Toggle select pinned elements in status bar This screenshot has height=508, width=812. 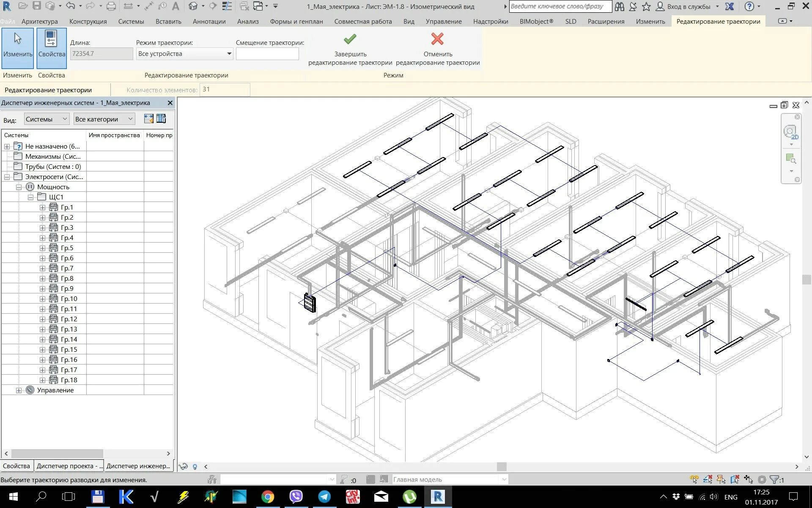721,480
